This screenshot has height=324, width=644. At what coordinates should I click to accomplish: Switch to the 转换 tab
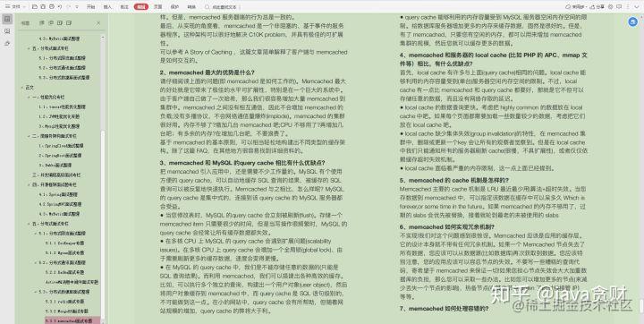(x=191, y=7)
